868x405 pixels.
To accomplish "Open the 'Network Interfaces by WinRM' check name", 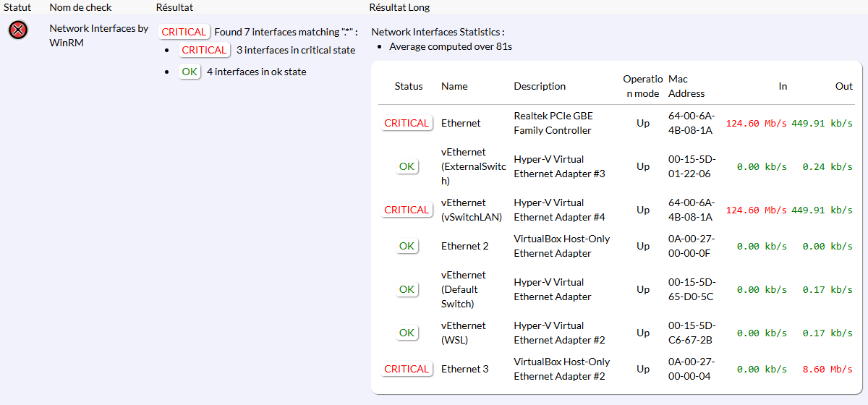I will [x=98, y=35].
